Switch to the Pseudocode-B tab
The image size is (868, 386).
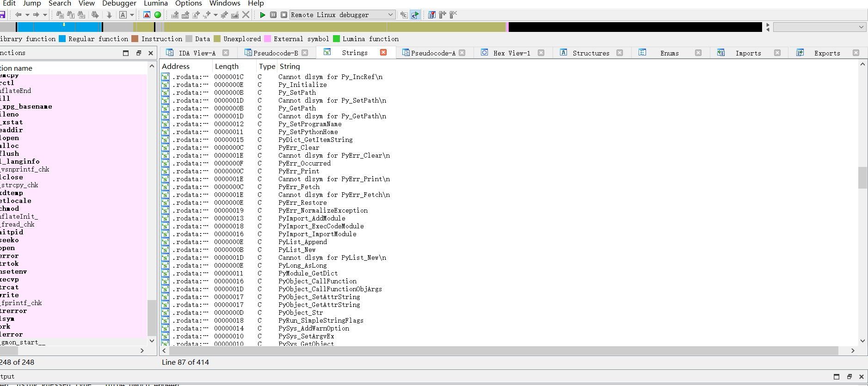click(276, 53)
